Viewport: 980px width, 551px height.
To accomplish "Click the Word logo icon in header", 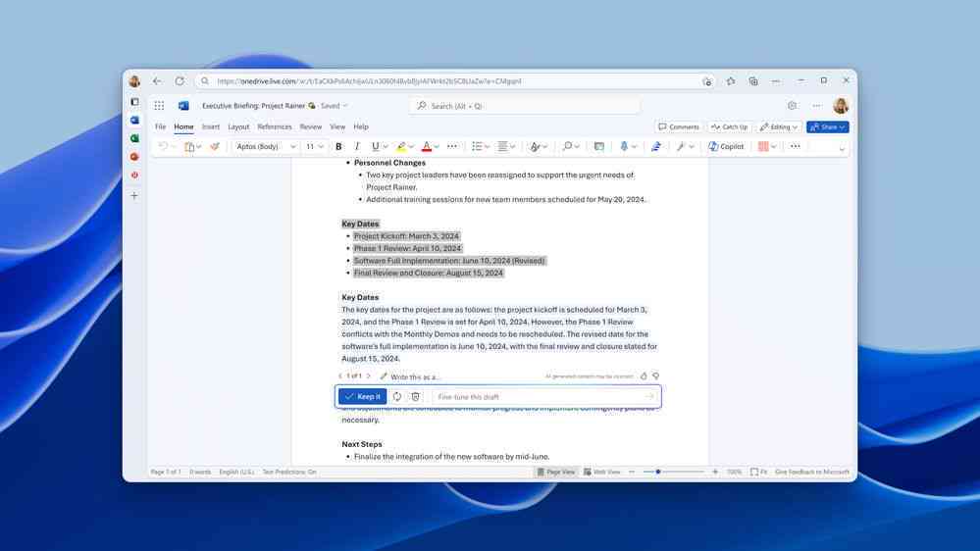I will coord(183,106).
